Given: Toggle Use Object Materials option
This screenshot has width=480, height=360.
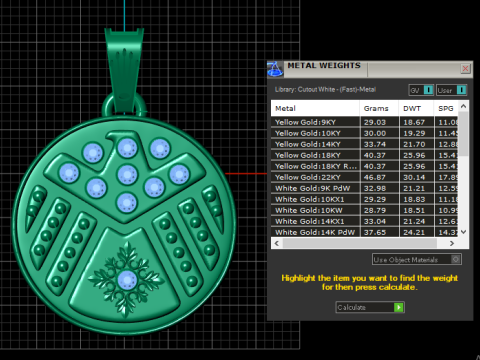Looking at the screenshot, I should pyautogui.click(x=417, y=259).
